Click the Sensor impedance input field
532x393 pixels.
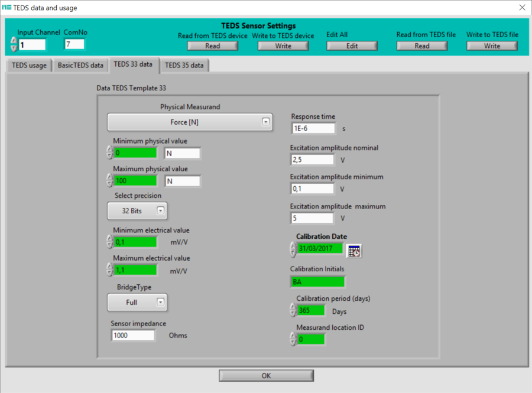[133, 335]
